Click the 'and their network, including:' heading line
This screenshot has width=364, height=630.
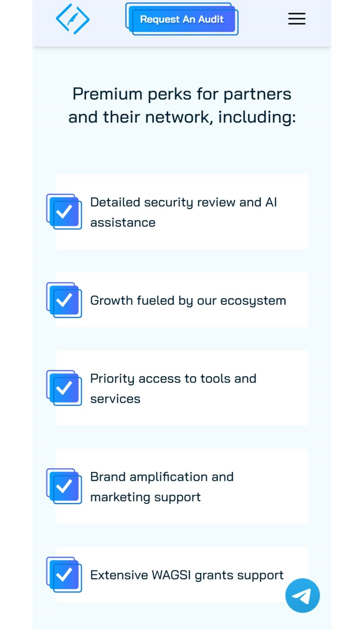(x=182, y=117)
